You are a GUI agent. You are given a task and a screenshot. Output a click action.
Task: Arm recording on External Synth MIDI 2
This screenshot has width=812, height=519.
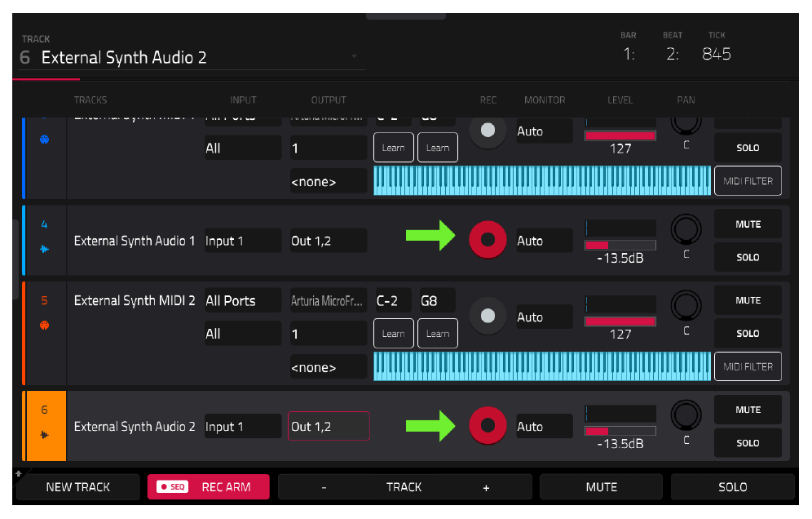tap(488, 316)
